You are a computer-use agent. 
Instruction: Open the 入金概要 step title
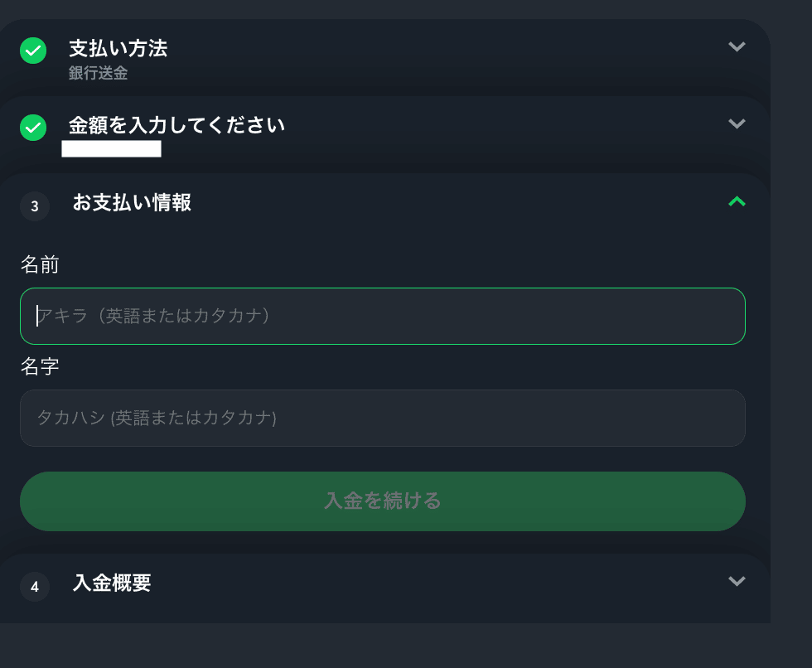112,583
